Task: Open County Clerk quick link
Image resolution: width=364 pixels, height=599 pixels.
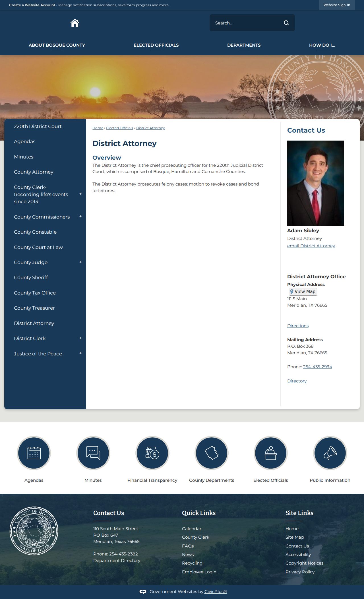Action: (x=195, y=537)
